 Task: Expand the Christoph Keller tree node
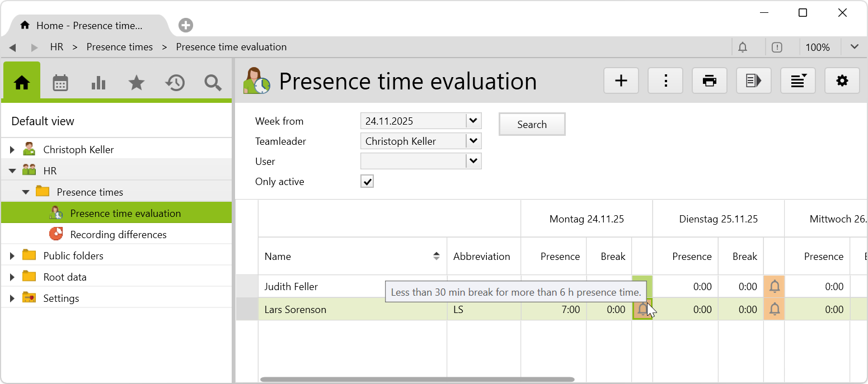click(x=12, y=150)
